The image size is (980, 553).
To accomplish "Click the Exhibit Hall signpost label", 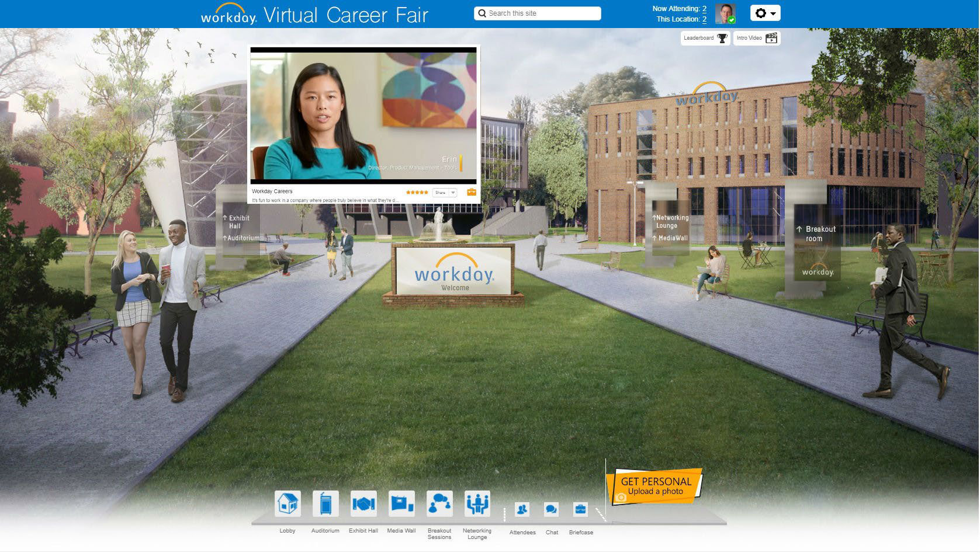I will click(x=236, y=222).
